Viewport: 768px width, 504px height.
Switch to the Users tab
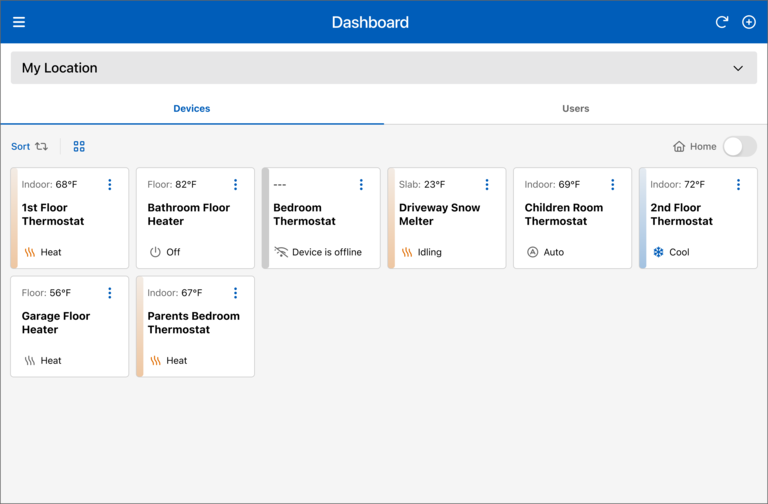pyautogui.click(x=575, y=108)
